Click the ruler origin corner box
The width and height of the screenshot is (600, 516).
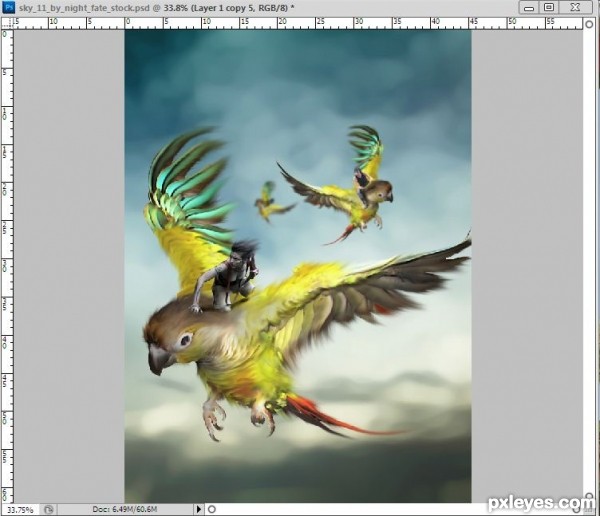tap(7, 24)
